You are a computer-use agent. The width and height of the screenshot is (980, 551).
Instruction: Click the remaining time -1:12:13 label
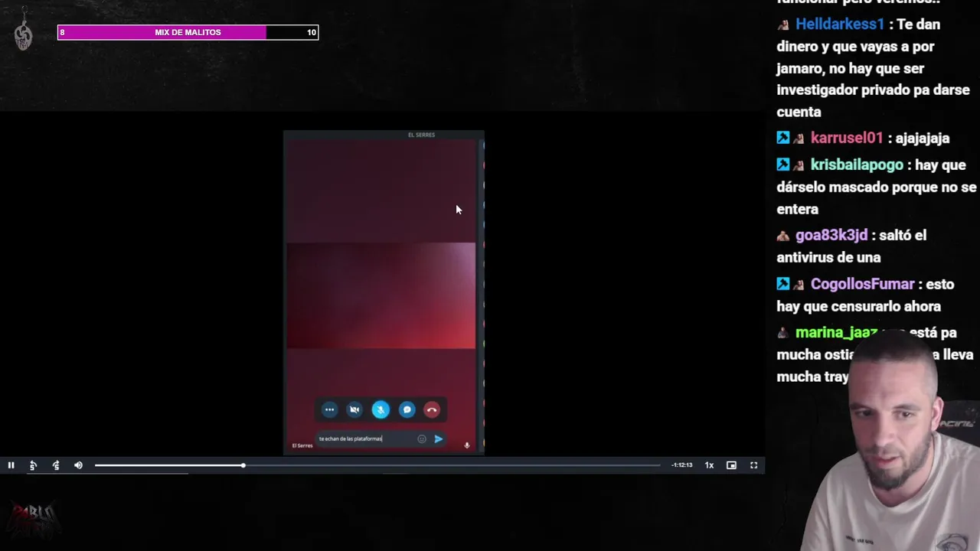coord(681,465)
